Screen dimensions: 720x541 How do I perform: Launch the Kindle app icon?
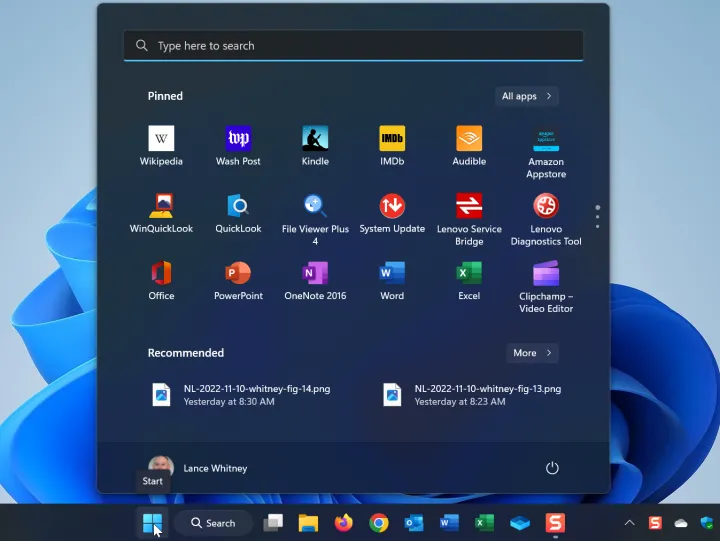click(315, 139)
